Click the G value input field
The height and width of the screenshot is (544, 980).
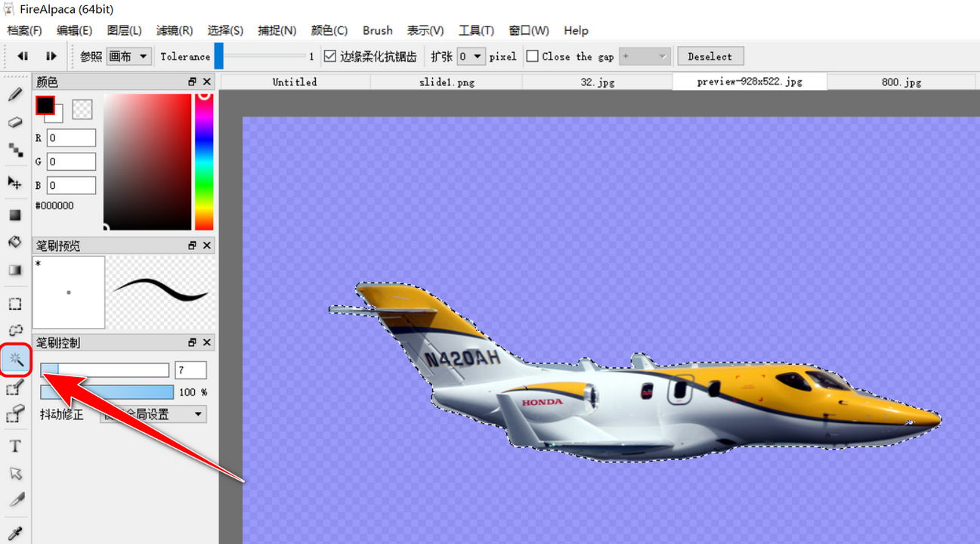(72, 161)
